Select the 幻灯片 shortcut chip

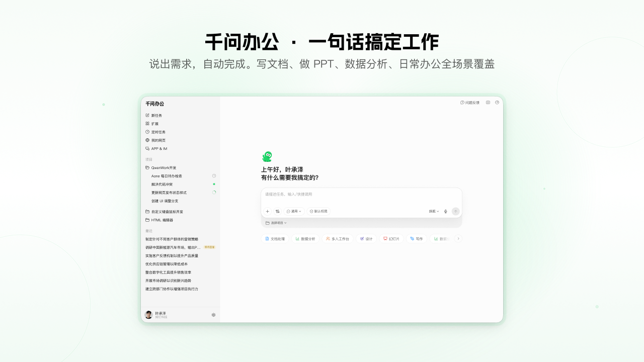point(391,239)
